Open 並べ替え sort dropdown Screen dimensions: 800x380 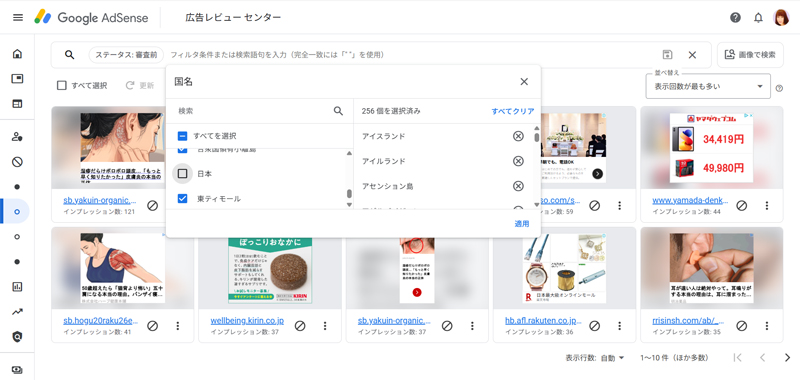point(708,86)
